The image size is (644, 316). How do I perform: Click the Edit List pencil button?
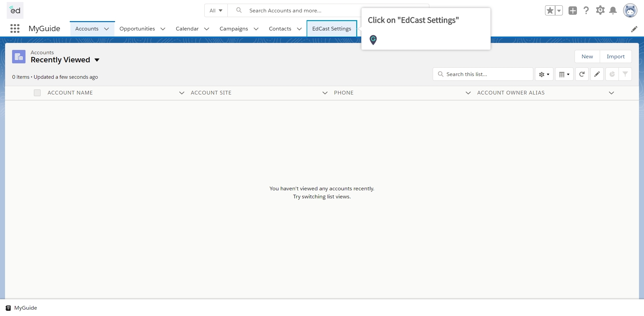[x=597, y=74]
